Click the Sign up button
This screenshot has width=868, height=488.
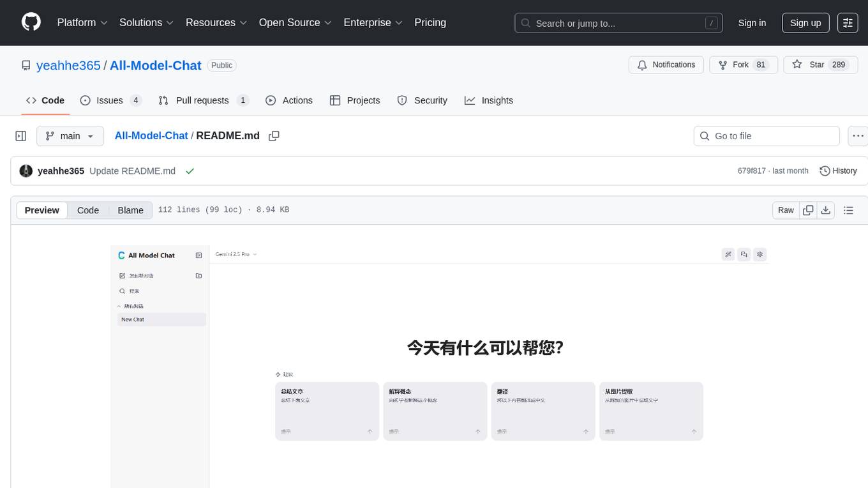(x=805, y=23)
